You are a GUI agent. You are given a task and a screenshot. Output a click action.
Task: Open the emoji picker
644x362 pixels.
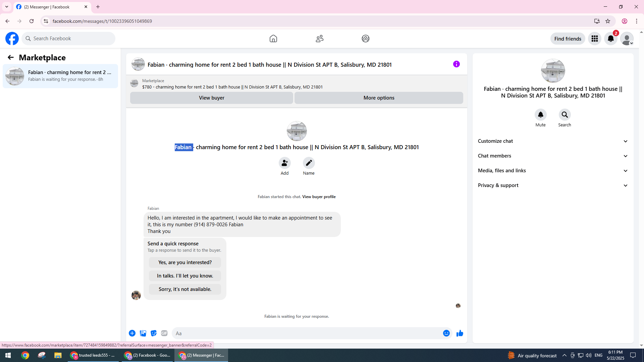pos(446,333)
